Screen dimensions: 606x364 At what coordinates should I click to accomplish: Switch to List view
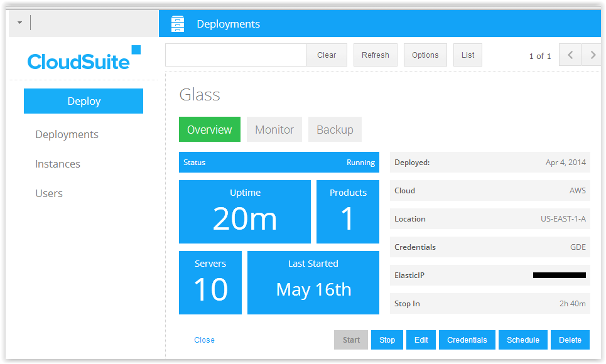468,55
